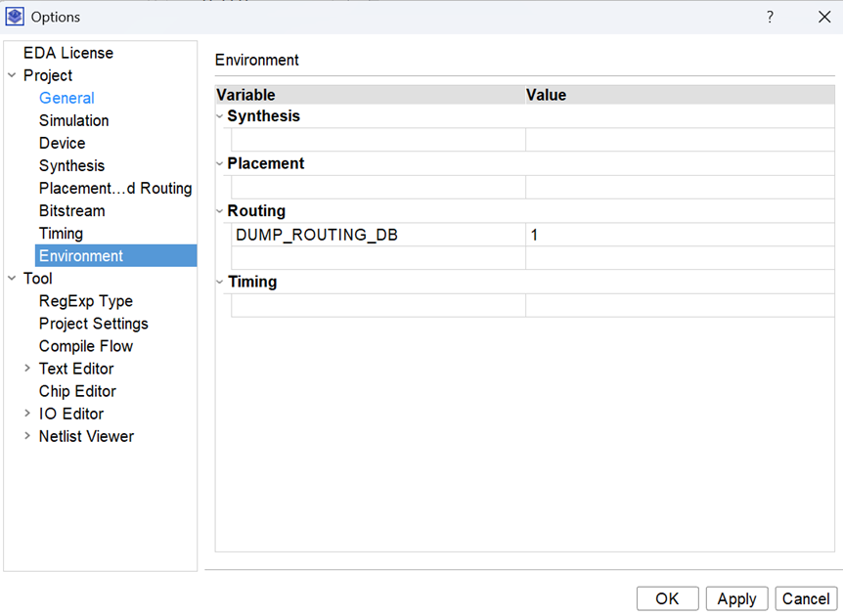
Task: Click the question mark help button
Action: 770,17
